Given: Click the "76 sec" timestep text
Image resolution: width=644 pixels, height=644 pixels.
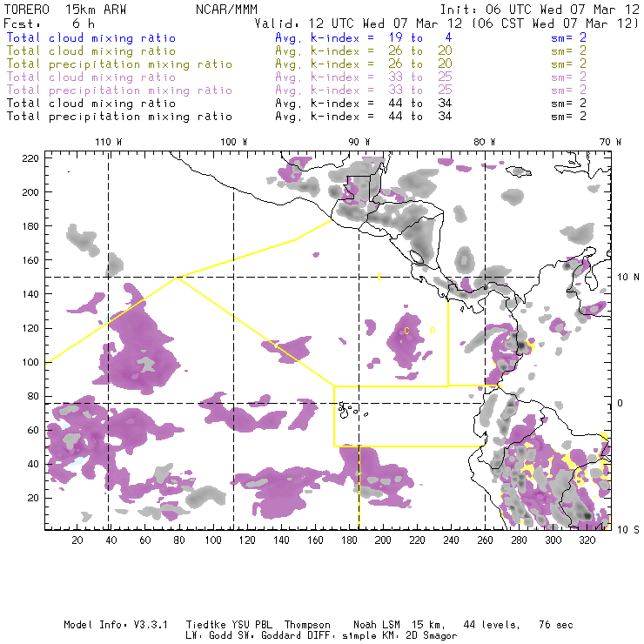Looking at the screenshot, I should click(556, 625).
